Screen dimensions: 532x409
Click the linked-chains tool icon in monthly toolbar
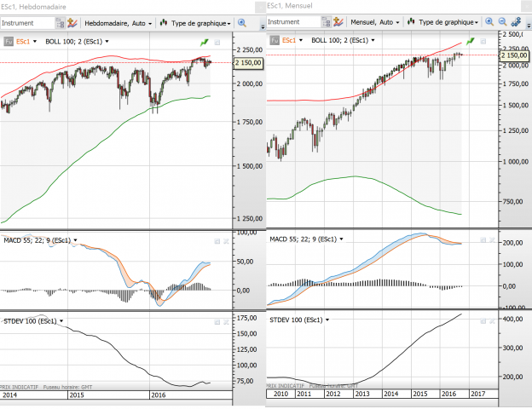pyautogui.click(x=516, y=22)
